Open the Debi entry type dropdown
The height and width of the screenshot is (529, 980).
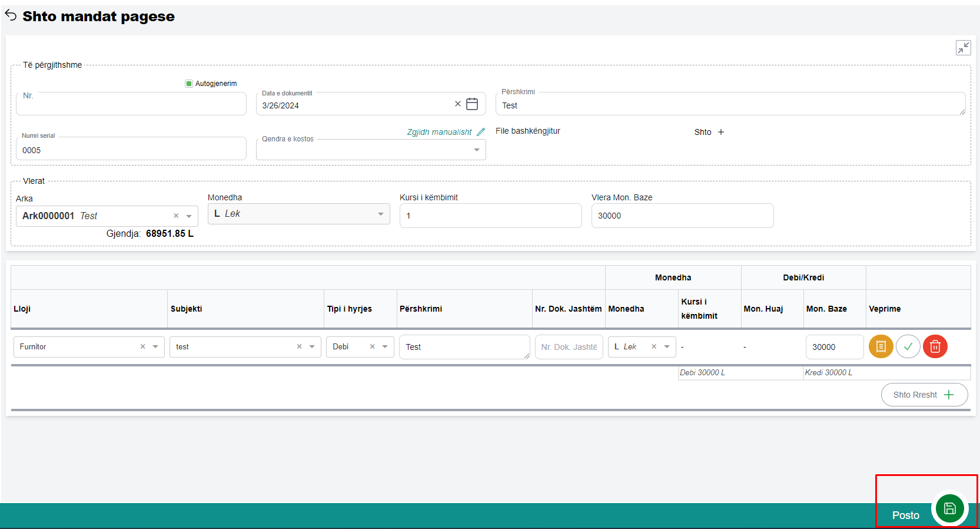(x=385, y=347)
